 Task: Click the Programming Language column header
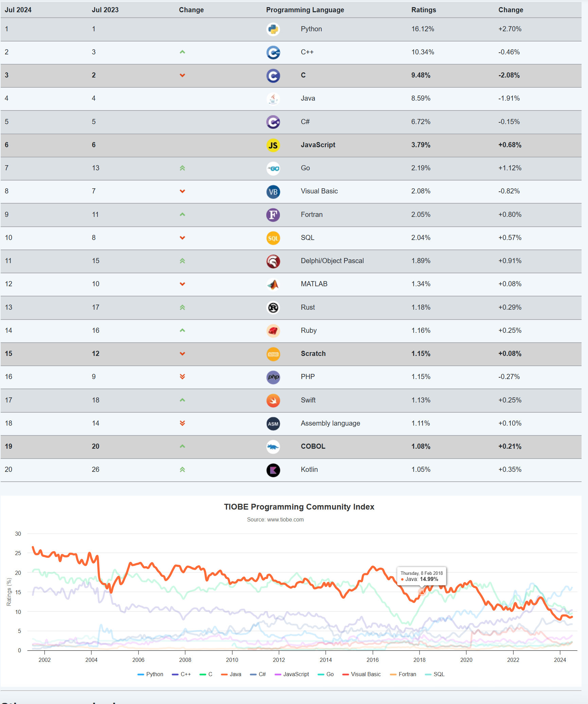tap(305, 10)
